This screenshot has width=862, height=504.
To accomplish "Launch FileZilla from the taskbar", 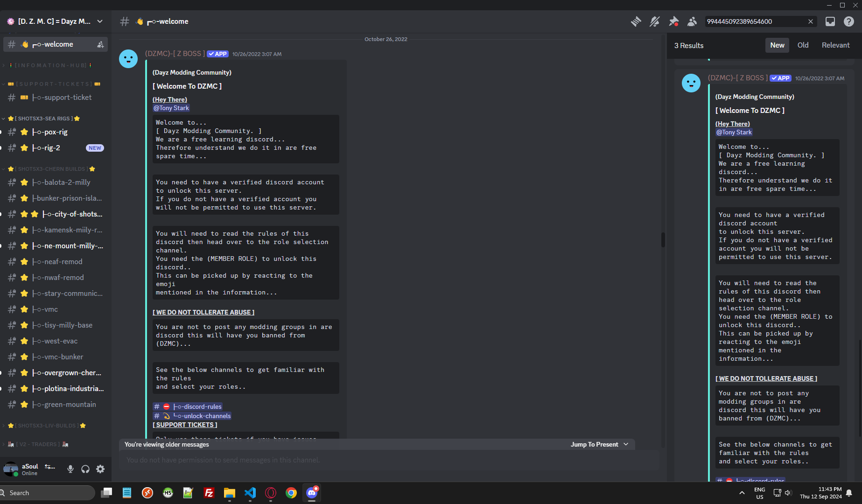I will coord(209,493).
